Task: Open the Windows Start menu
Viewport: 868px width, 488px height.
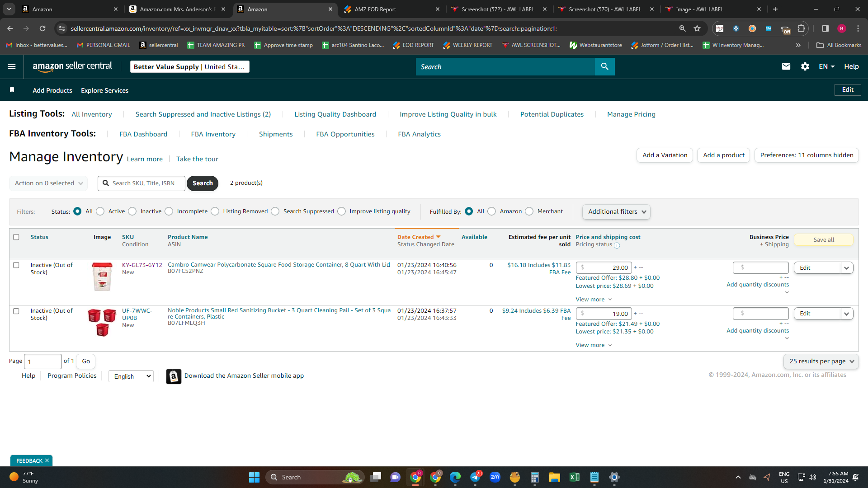Action: [254, 477]
